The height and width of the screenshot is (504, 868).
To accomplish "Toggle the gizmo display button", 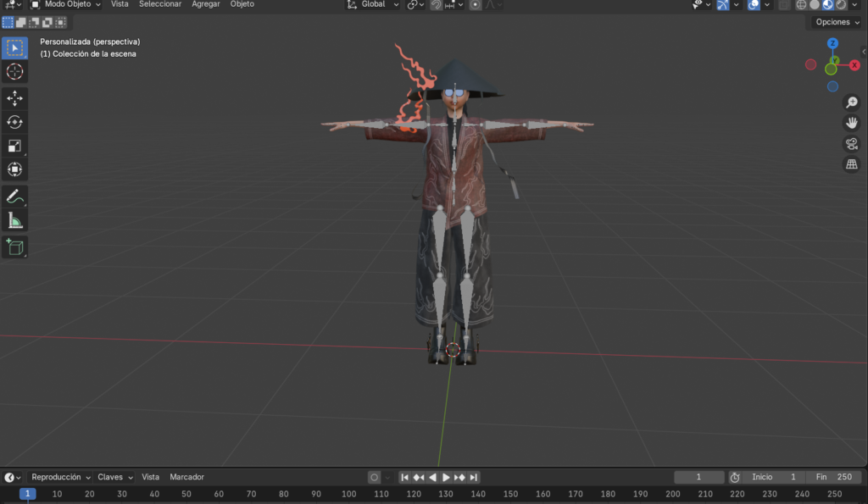I will tap(723, 5).
